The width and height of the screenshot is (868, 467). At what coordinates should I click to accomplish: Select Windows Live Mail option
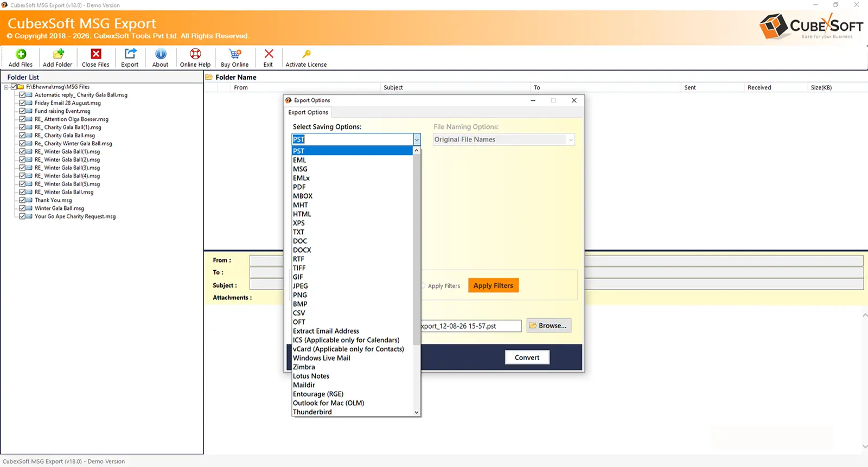(x=352, y=358)
